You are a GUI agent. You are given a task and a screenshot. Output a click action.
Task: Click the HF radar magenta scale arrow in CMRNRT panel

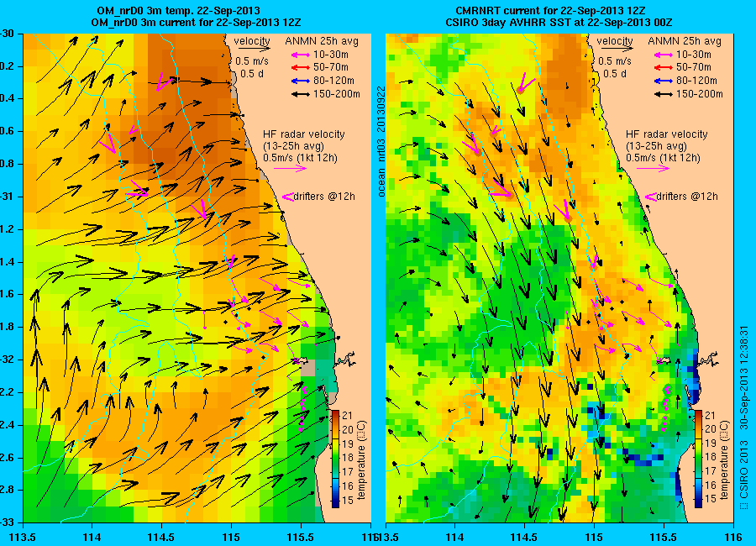coord(654,168)
